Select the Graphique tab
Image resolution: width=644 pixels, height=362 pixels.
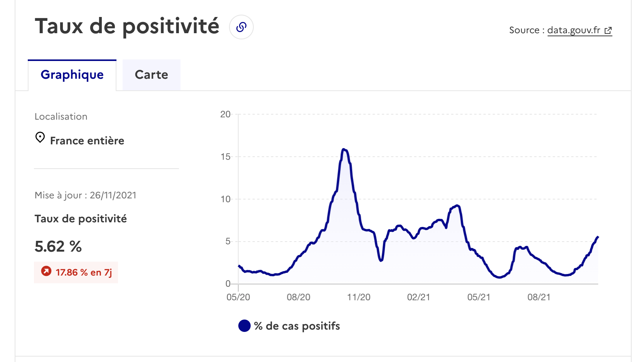point(72,75)
